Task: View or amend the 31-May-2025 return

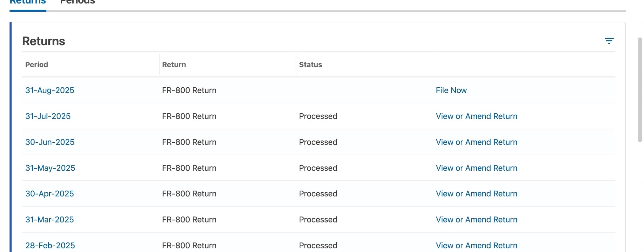Action: pos(476,168)
